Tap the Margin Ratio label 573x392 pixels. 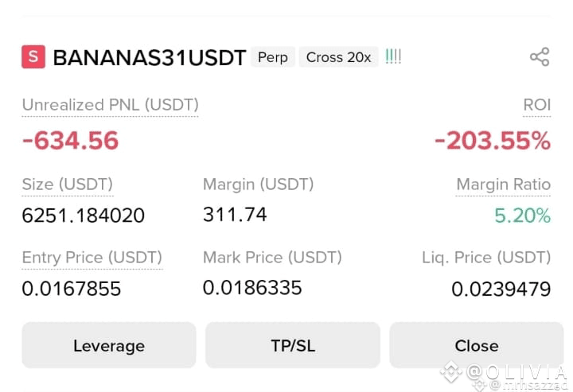[x=503, y=184]
